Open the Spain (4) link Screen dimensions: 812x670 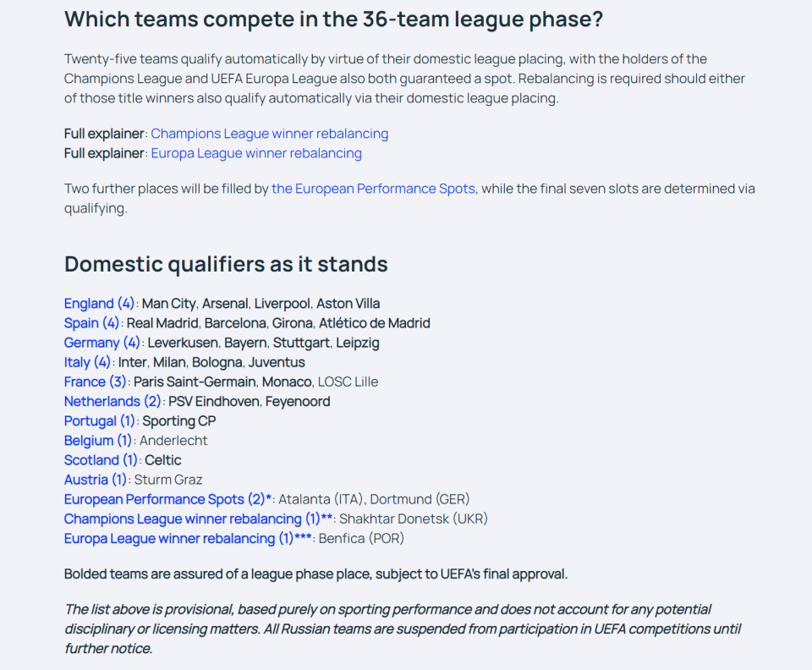(91, 323)
